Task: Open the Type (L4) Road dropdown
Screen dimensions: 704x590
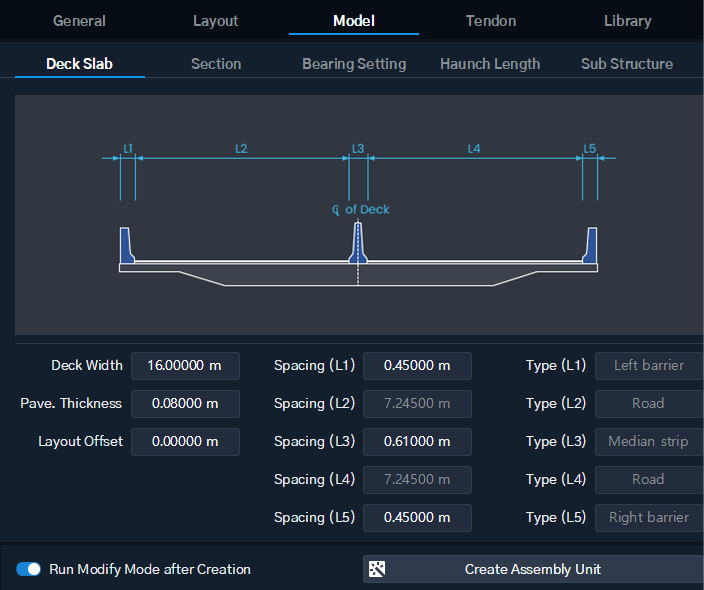Action: [649, 480]
